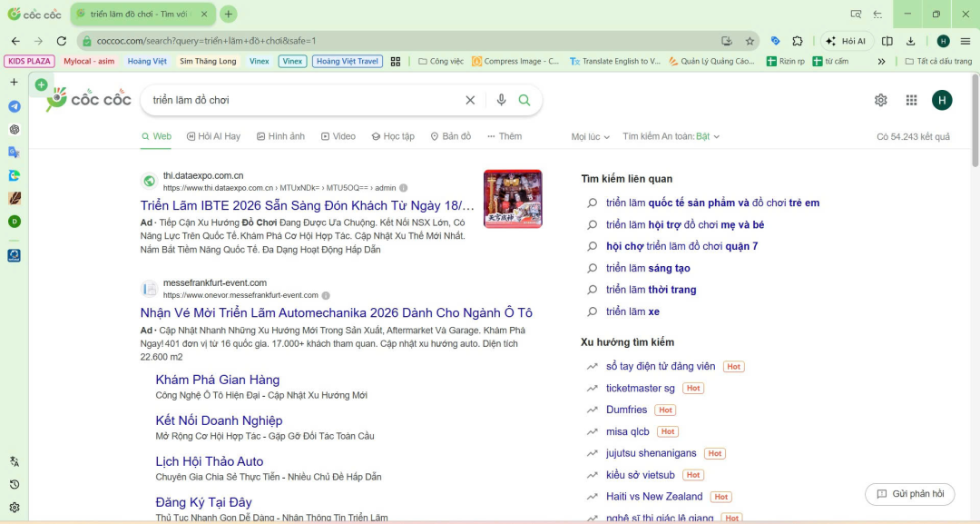Expand the Tìm kiếm An toàn dropdown
This screenshot has height=524, width=980.
(x=671, y=136)
